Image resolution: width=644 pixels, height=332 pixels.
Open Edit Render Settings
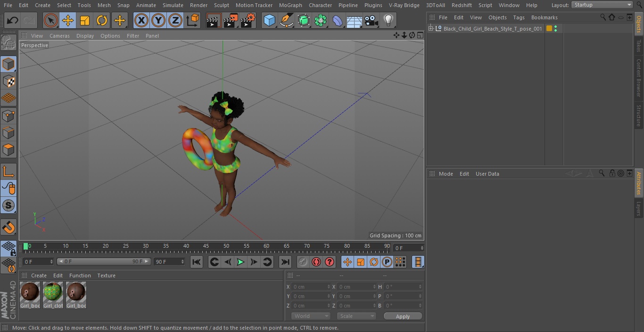pyautogui.click(x=248, y=20)
